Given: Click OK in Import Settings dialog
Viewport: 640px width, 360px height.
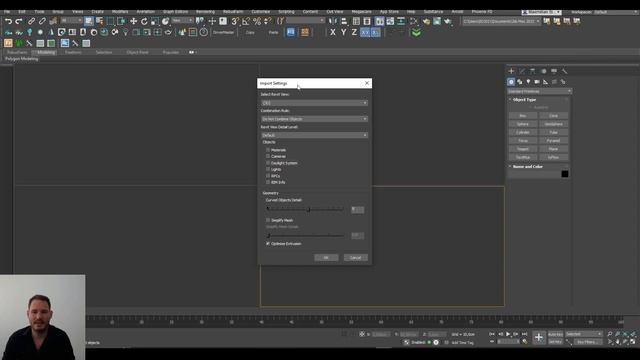Looking at the screenshot, I should (x=326, y=258).
